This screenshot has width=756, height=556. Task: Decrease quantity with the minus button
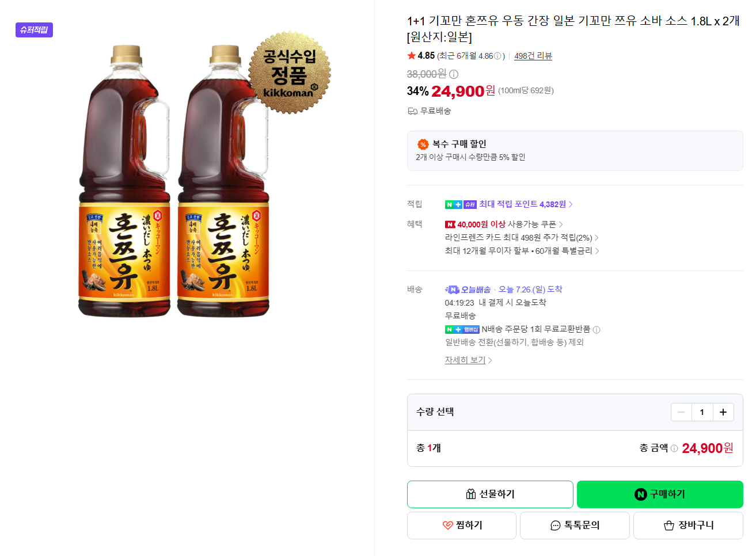(681, 412)
